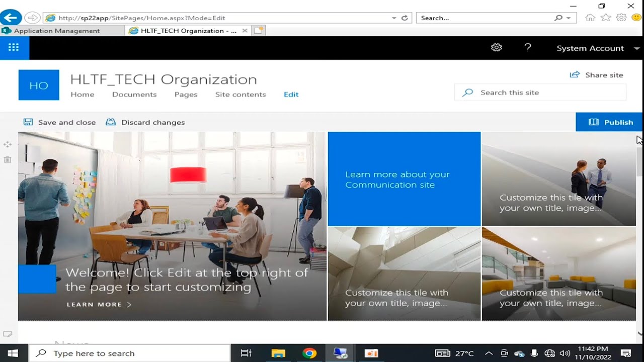Click the 27°C weather indicator

point(455,353)
